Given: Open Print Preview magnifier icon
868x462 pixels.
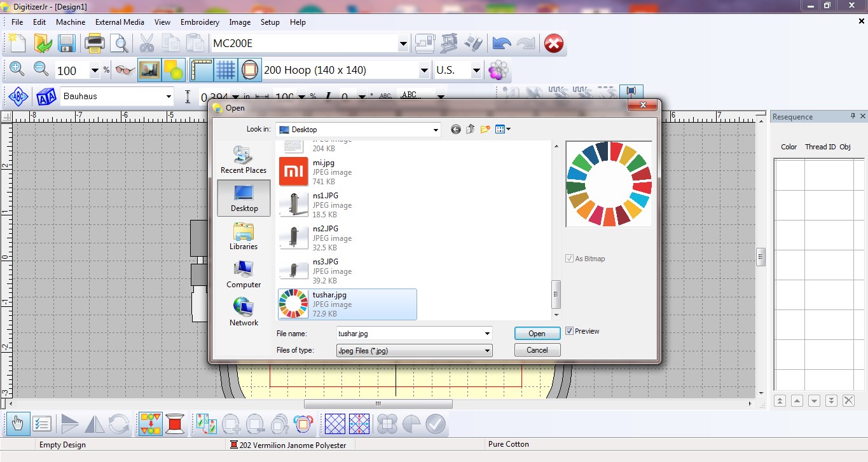Looking at the screenshot, I should point(119,43).
